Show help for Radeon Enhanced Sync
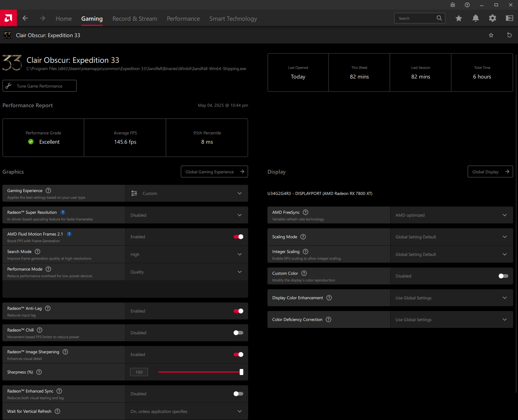518x420 pixels. point(59,391)
